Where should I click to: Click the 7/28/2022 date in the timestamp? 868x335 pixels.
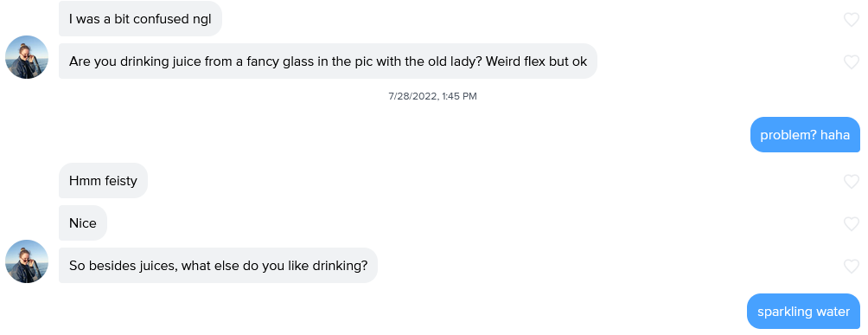(x=412, y=96)
